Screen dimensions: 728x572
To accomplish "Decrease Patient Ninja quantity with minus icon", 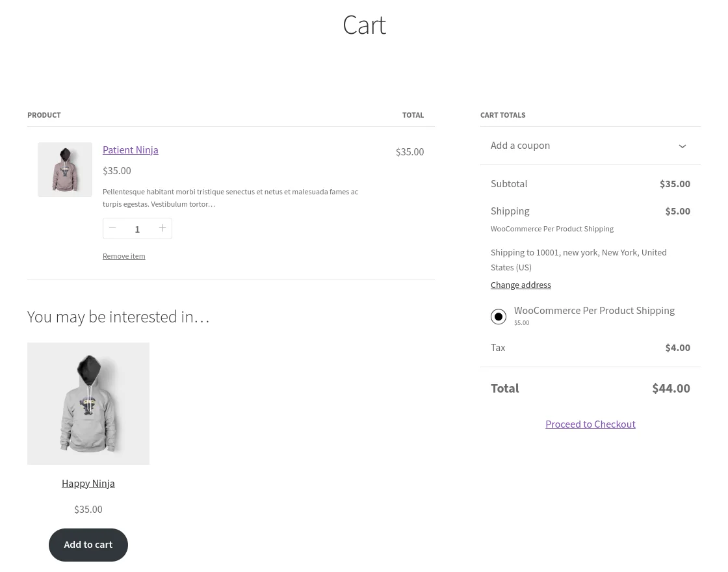I will (112, 228).
